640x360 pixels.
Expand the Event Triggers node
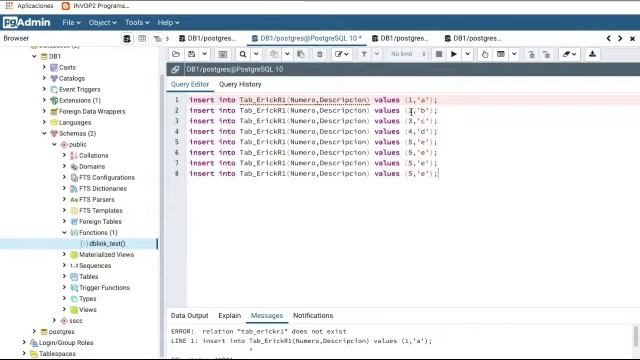pos(44,89)
